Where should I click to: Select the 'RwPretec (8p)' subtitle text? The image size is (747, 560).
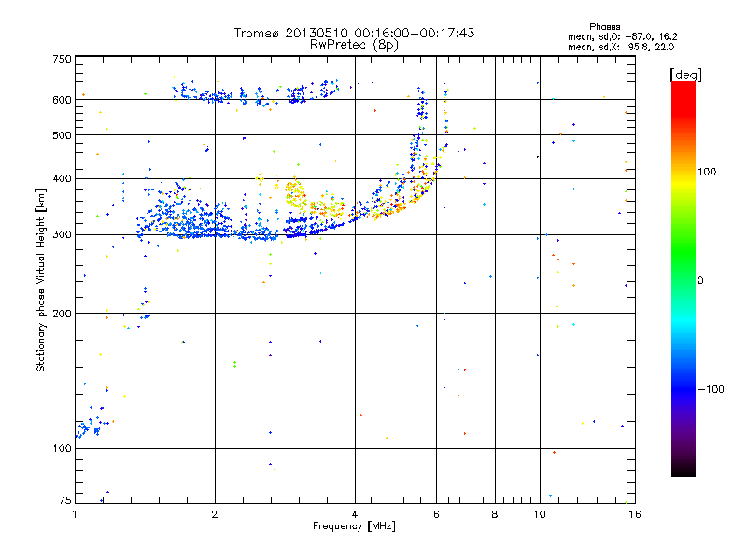pyautogui.click(x=354, y=45)
